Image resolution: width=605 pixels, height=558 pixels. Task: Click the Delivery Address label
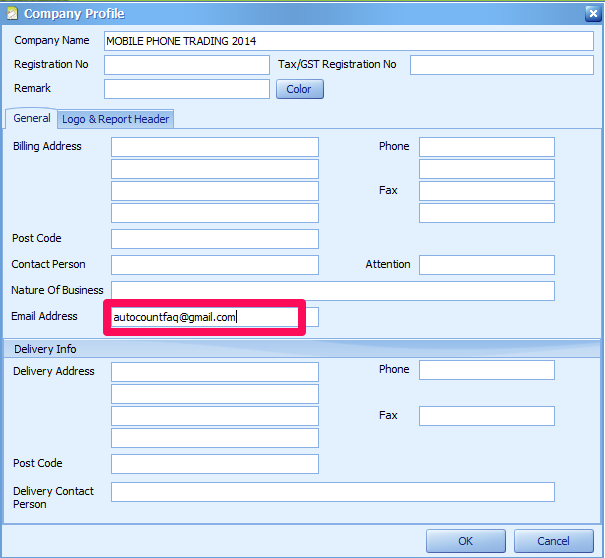pos(54,371)
